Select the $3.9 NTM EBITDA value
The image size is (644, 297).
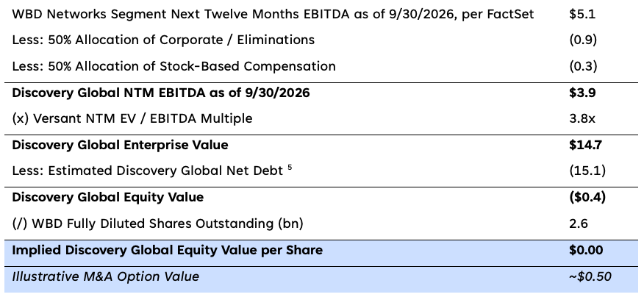point(582,93)
